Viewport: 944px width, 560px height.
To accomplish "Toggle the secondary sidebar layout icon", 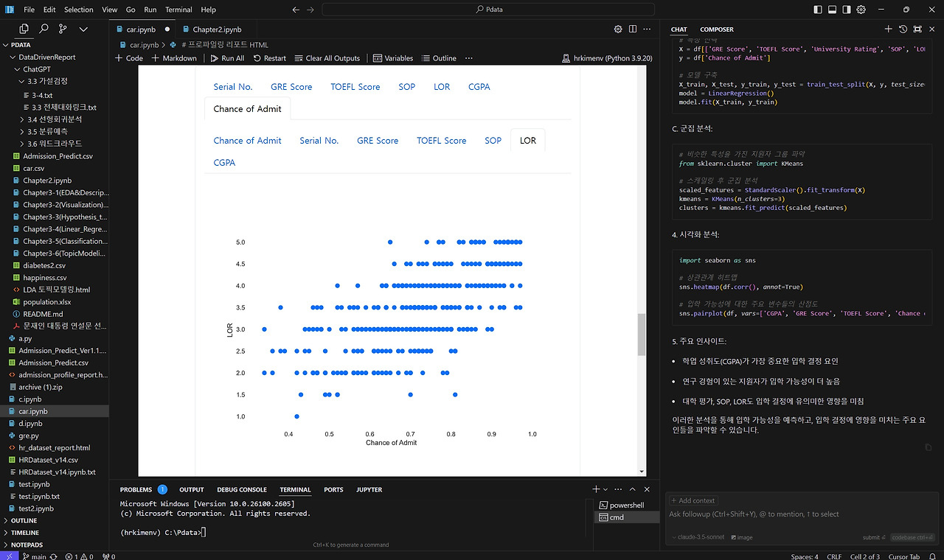I will pyautogui.click(x=847, y=10).
